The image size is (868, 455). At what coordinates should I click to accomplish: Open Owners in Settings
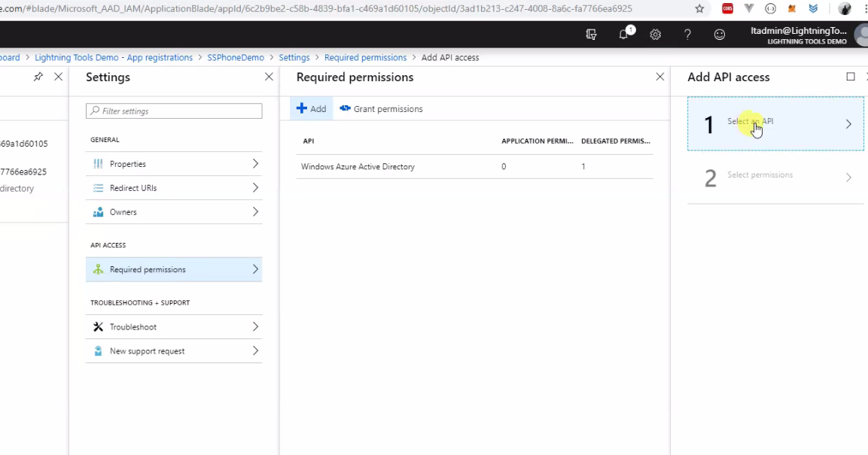174,212
